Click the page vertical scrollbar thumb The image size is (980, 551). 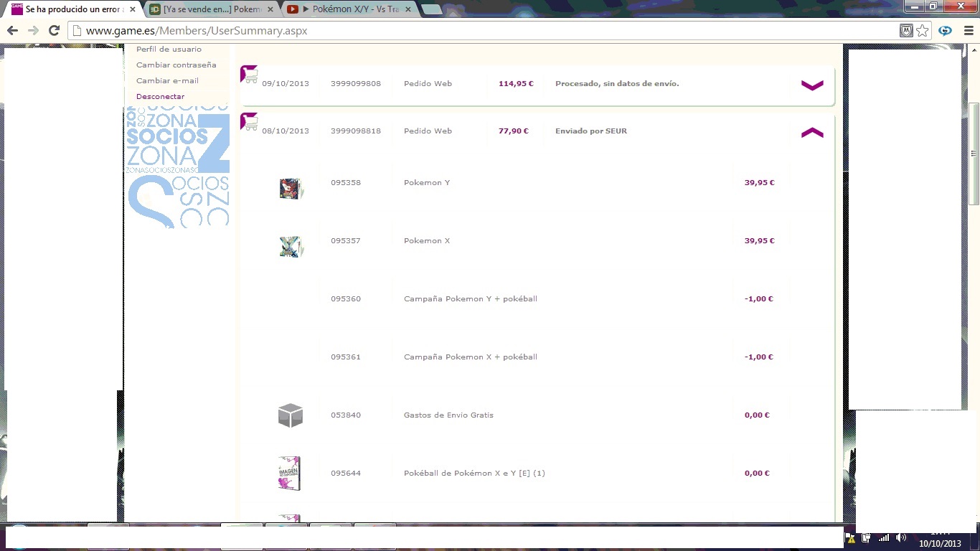974,153
